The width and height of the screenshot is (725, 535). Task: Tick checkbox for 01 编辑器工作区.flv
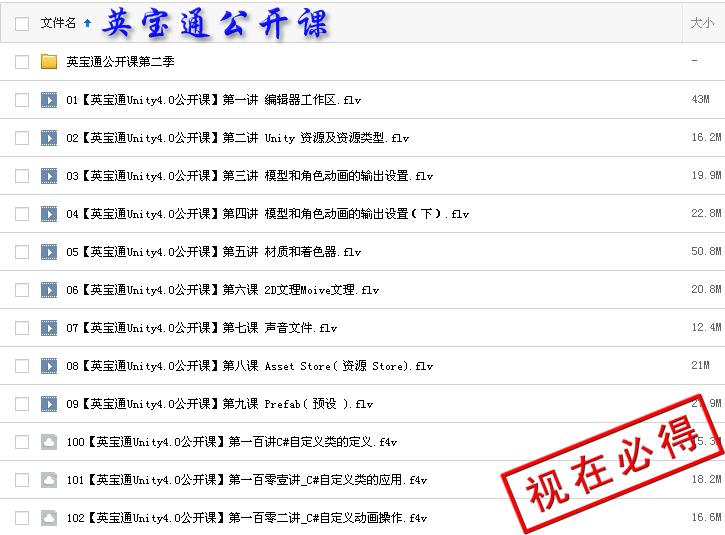[22, 100]
